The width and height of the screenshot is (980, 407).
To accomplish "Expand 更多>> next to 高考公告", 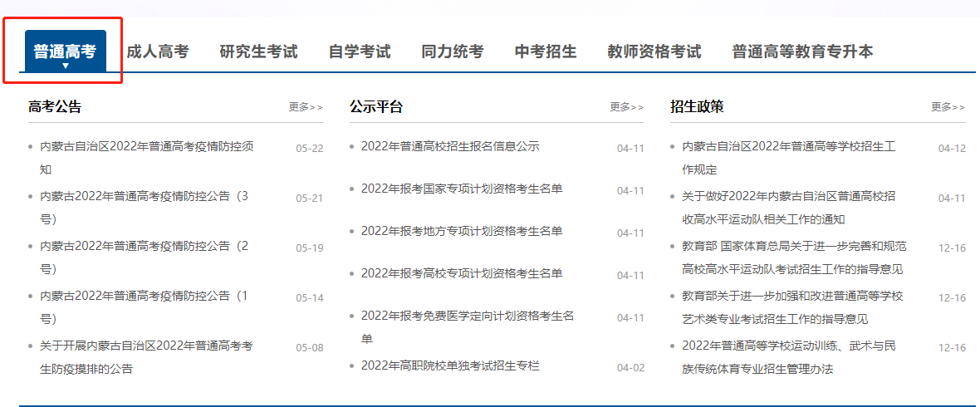I will (x=306, y=107).
